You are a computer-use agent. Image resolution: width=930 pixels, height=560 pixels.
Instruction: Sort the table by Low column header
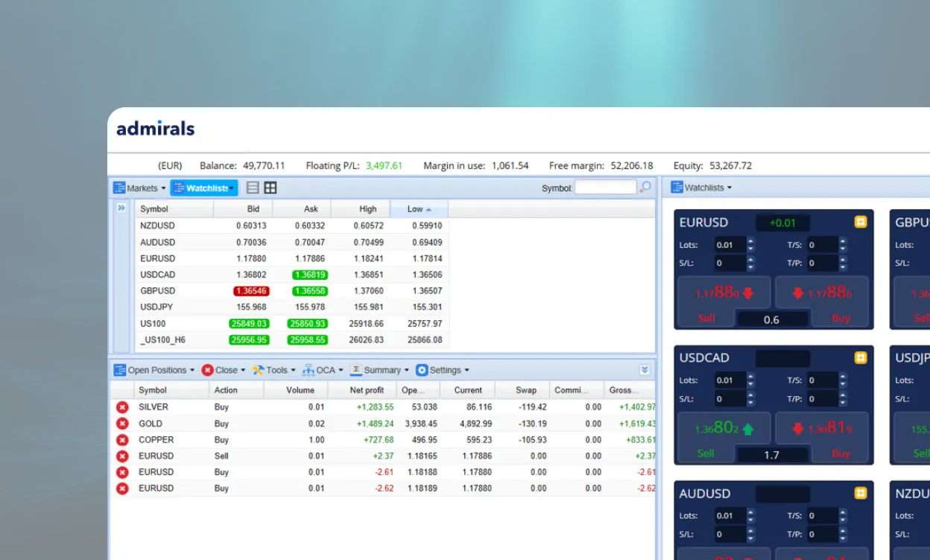click(x=419, y=209)
